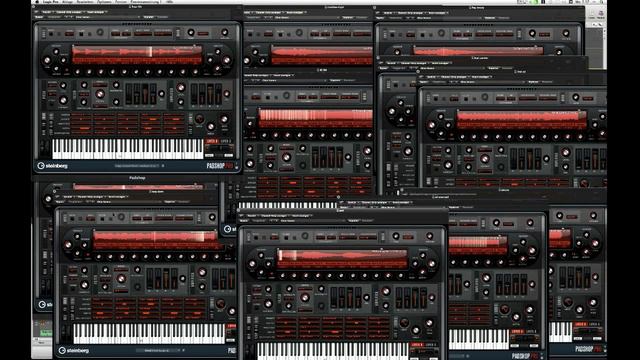Click the waveform display in the bottom-left Padshop window
The image size is (640, 360).
tap(155, 239)
